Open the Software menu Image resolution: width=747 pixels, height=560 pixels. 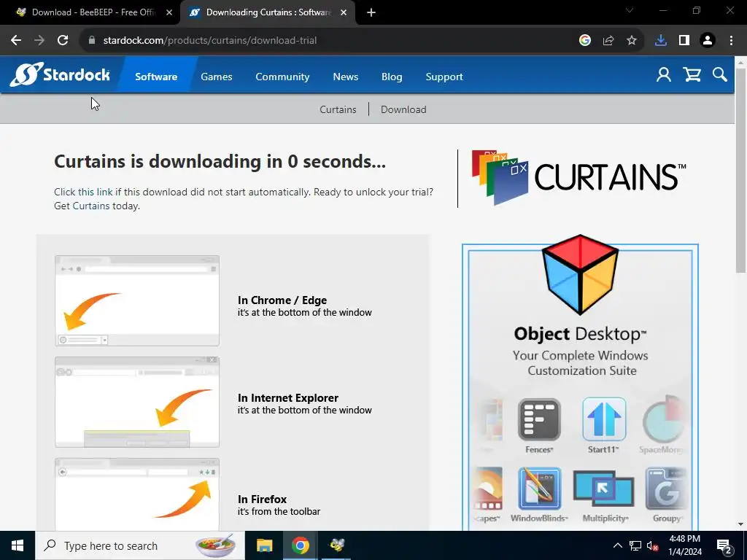156,77
